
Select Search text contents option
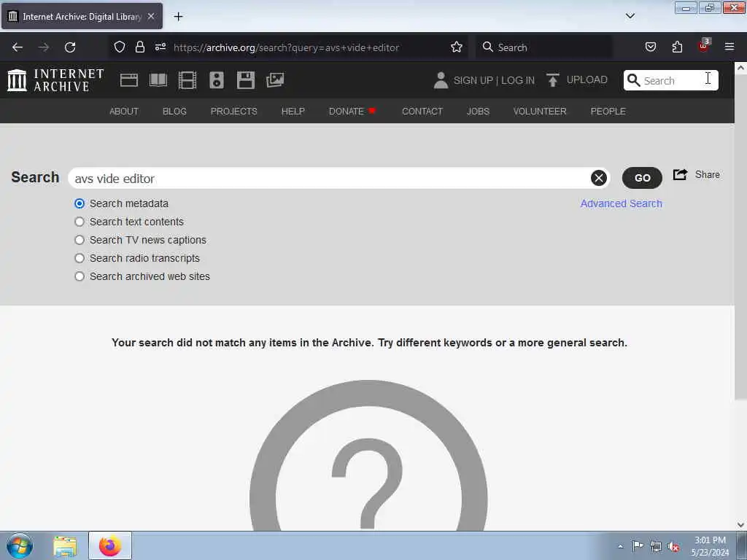coord(80,222)
